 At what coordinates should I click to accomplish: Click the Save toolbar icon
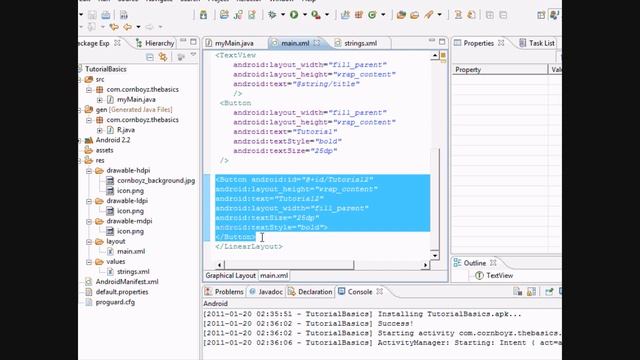(x=92, y=15)
